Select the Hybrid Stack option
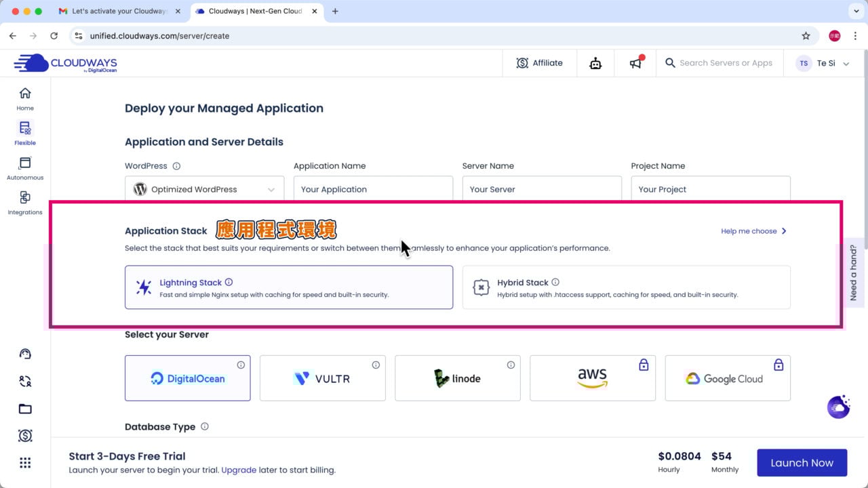 click(x=626, y=287)
